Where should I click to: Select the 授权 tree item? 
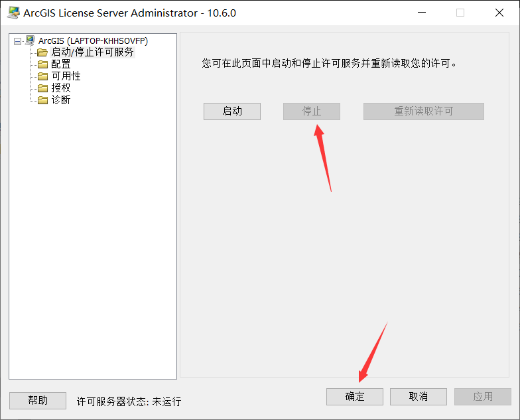pos(61,88)
